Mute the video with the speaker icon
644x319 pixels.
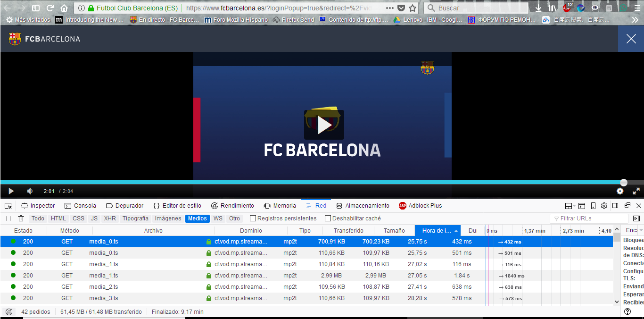pos(30,191)
